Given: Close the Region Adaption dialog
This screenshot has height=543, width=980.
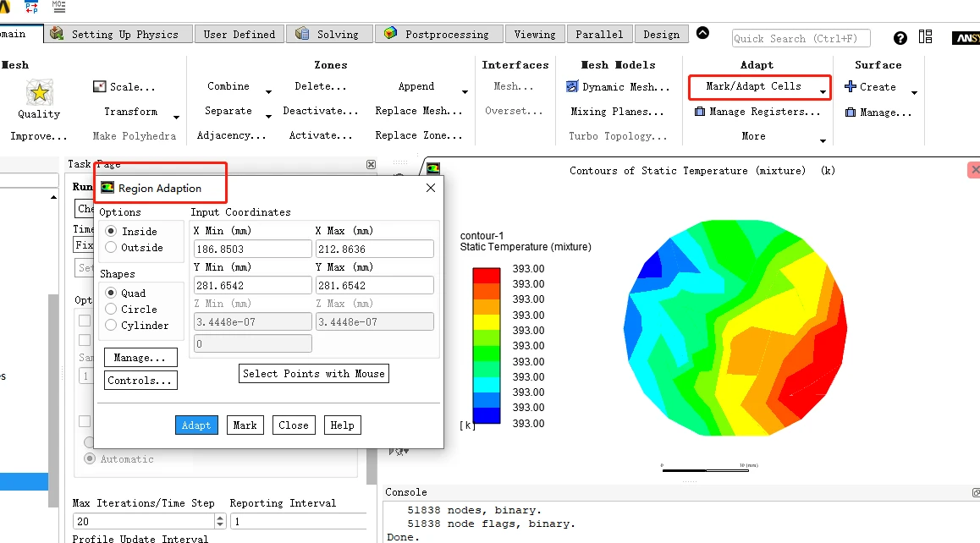Looking at the screenshot, I should coord(431,188).
